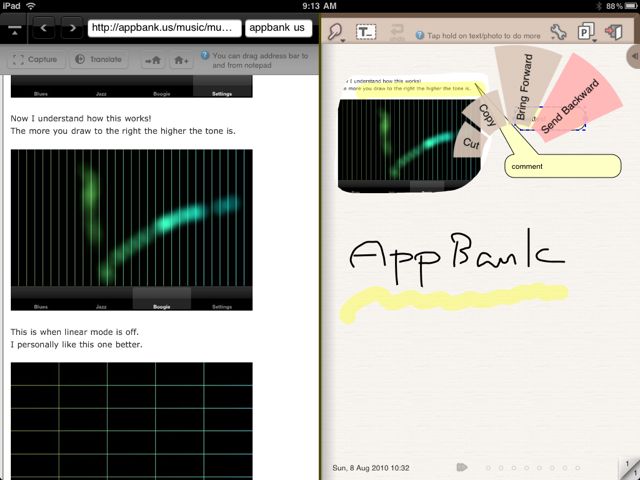The image size is (640, 480).
Task: Tap the 9:13 AM clock
Action: pos(319,6)
